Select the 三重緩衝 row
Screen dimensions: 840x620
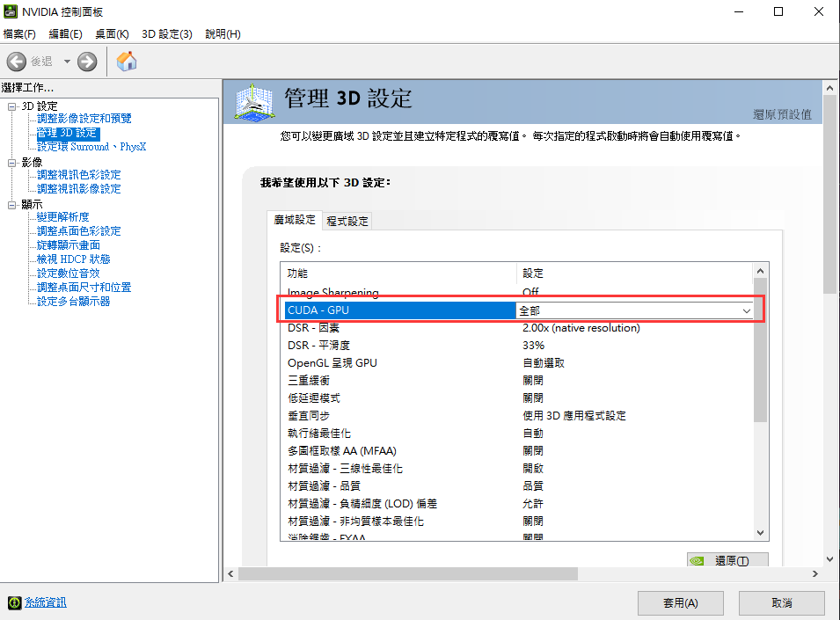click(x=517, y=381)
